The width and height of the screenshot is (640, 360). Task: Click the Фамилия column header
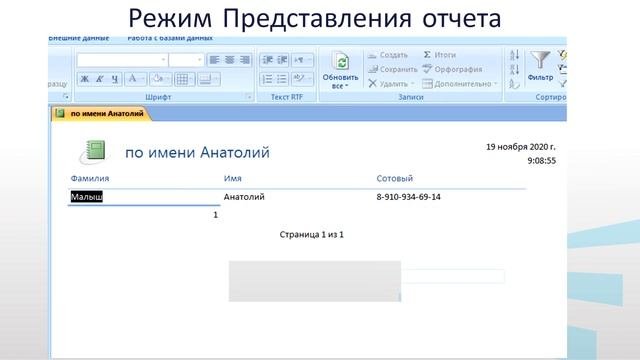point(90,178)
